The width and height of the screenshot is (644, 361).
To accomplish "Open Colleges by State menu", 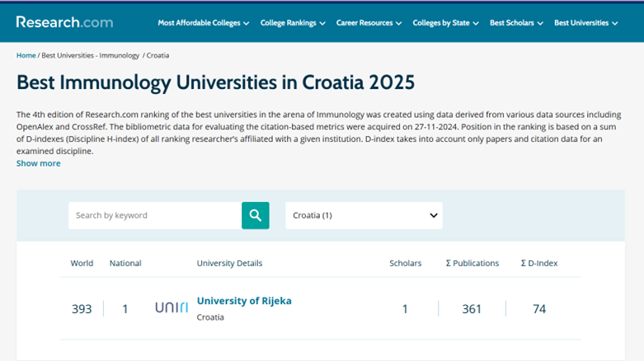I will point(445,23).
